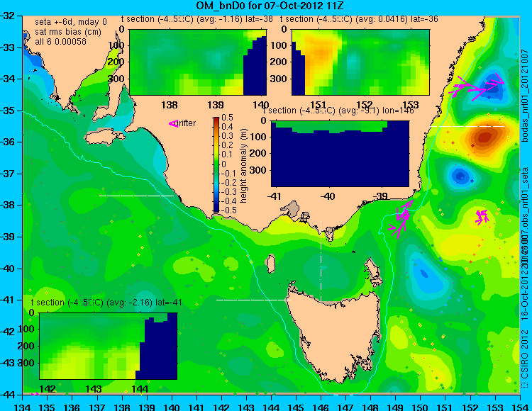Click the -35 latitude axis label
Screen dimensions: 532x411
(x=7, y=111)
